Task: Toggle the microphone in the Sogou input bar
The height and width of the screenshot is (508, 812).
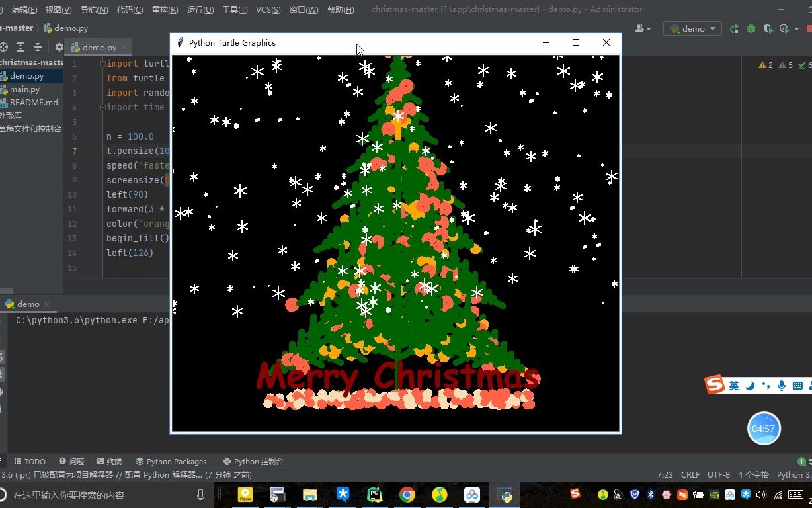Action: click(782, 385)
